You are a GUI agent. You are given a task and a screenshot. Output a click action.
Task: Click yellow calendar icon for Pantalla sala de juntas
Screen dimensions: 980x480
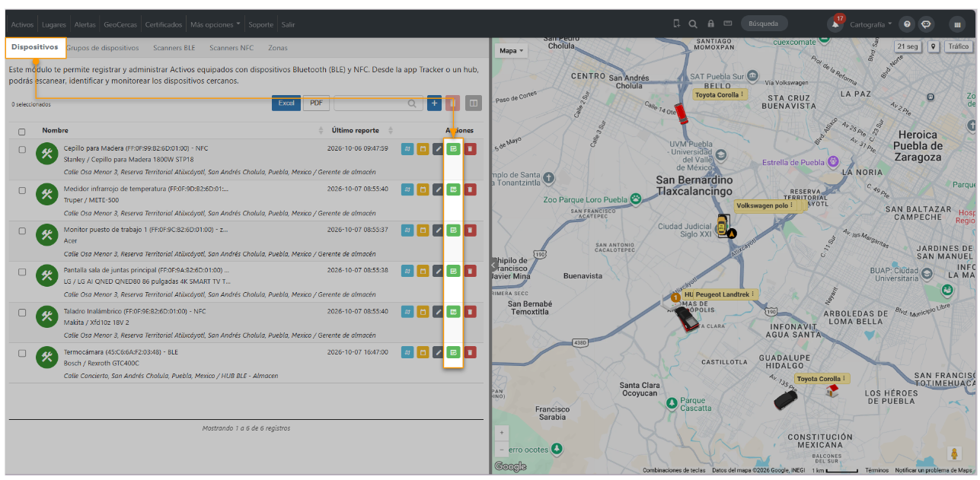423,271
